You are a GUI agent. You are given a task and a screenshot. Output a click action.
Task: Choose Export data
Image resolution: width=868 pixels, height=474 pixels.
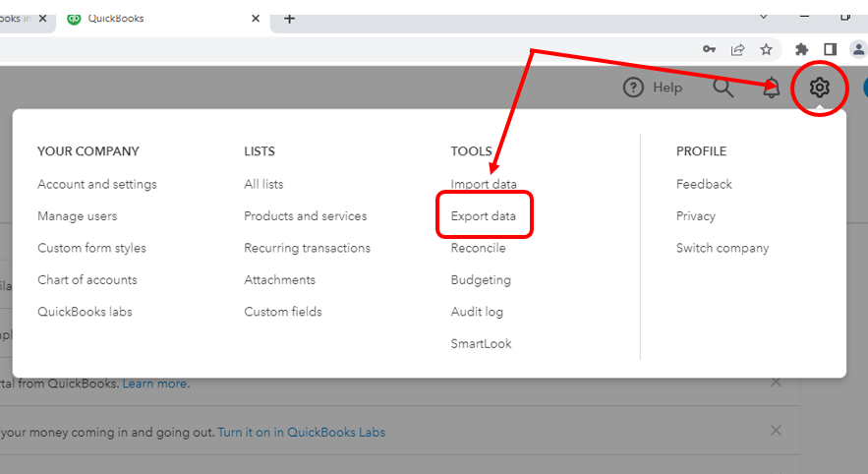pos(483,216)
